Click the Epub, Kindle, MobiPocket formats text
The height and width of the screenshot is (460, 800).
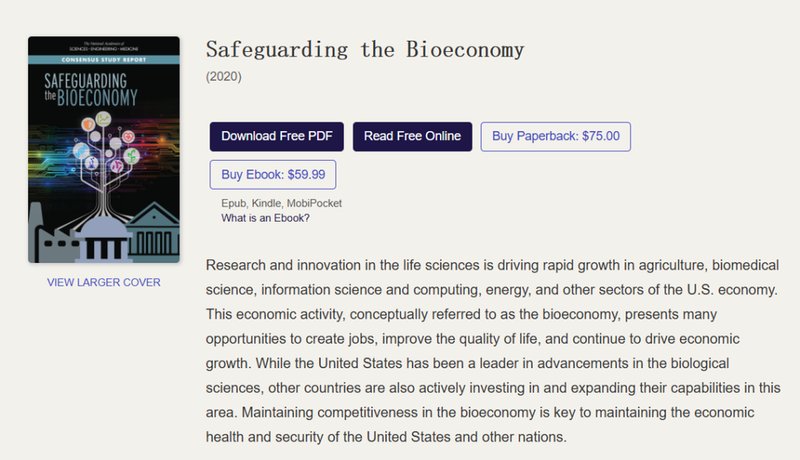pyautogui.click(x=281, y=203)
